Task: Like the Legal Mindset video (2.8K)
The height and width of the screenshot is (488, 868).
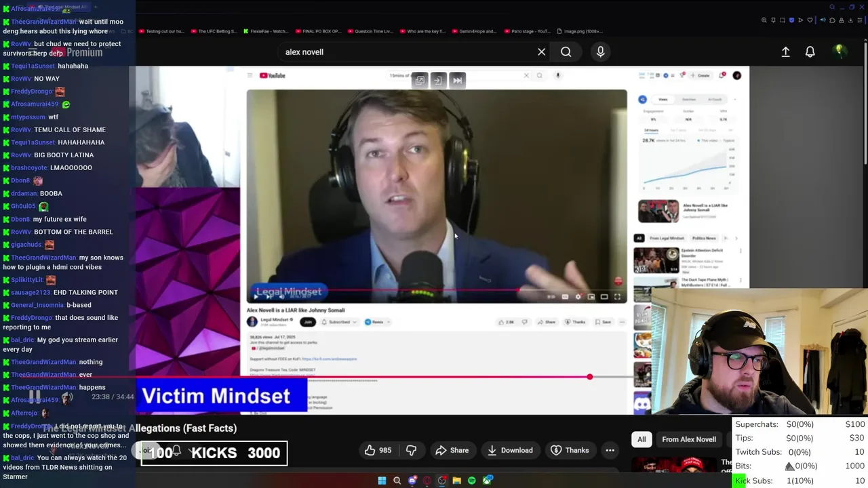Action: pos(507,322)
